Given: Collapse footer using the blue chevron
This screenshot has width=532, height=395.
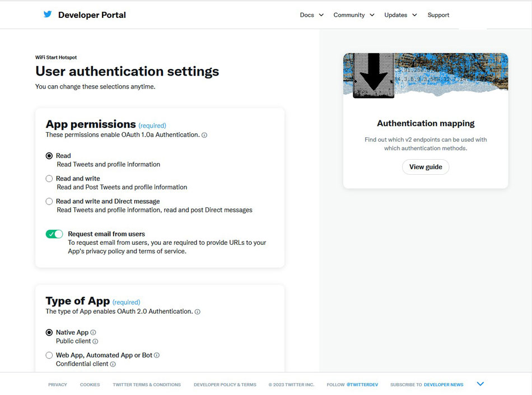Looking at the screenshot, I should pos(480,384).
